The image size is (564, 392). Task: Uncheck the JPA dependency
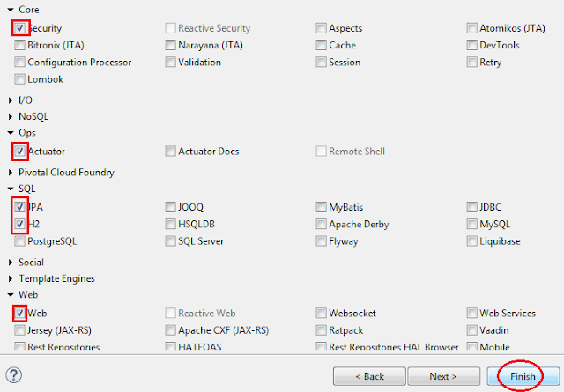[x=20, y=207]
